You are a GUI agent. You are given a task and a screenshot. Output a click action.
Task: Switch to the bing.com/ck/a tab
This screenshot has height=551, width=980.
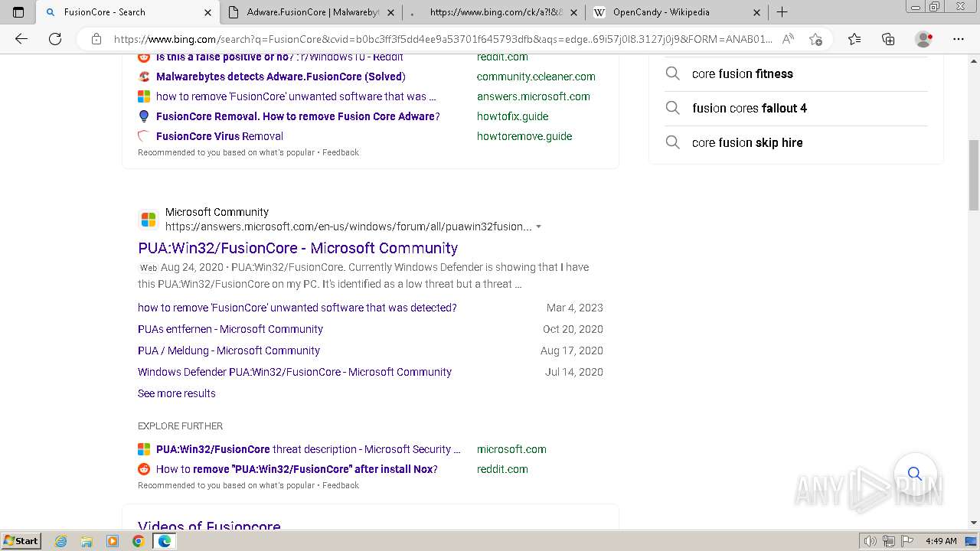(496, 12)
